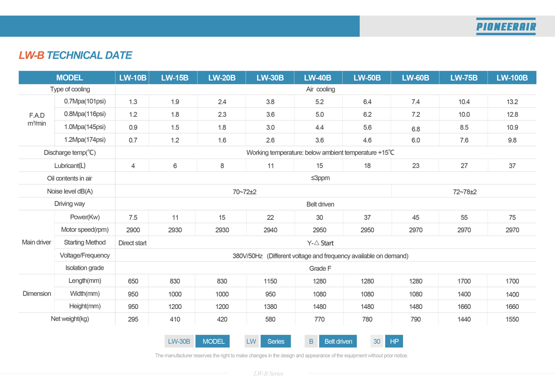This screenshot has width=555, height=392.
Task: Click the Y-△ Start cell
Action: [320, 243]
